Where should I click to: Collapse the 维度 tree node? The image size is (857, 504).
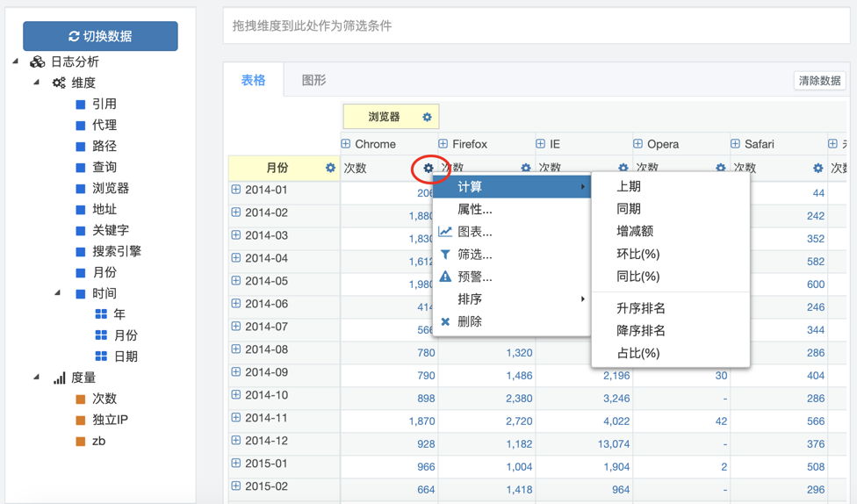coord(37,83)
